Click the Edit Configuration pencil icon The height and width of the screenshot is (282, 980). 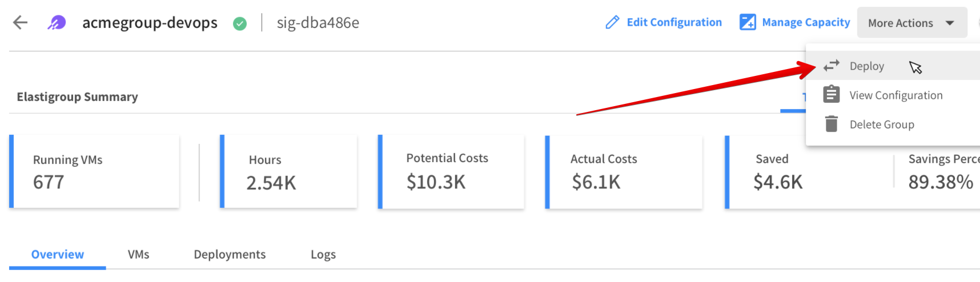[612, 23]
